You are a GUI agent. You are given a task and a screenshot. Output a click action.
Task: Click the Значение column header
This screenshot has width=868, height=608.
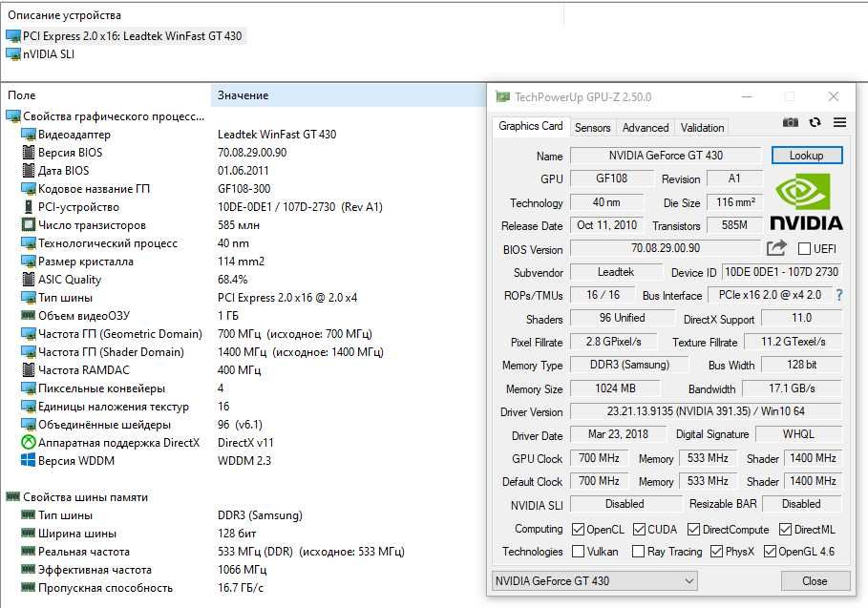(x=348, y=95)
